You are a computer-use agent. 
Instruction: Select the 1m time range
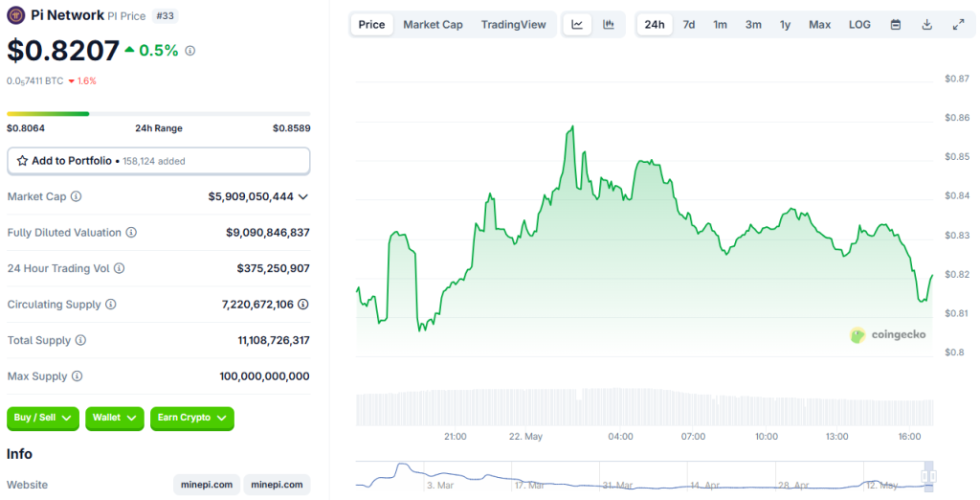pyautogui.click(x=720, y=25)
